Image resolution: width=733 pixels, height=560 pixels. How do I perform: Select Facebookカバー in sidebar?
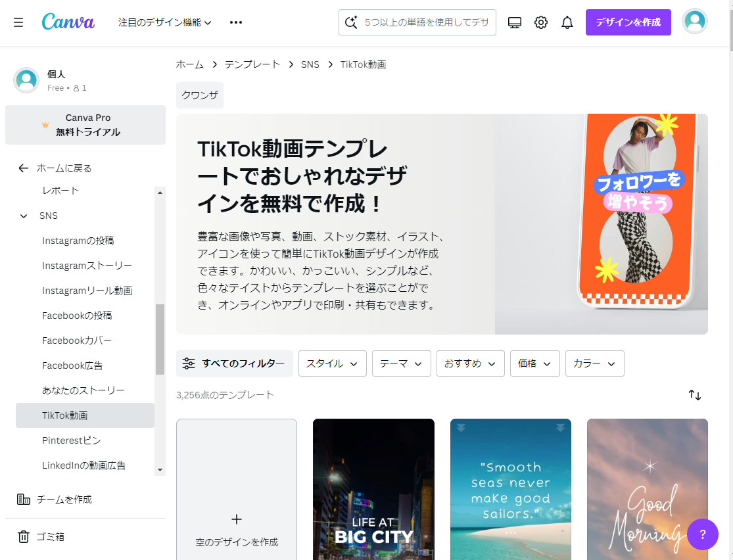click(85, 340)
